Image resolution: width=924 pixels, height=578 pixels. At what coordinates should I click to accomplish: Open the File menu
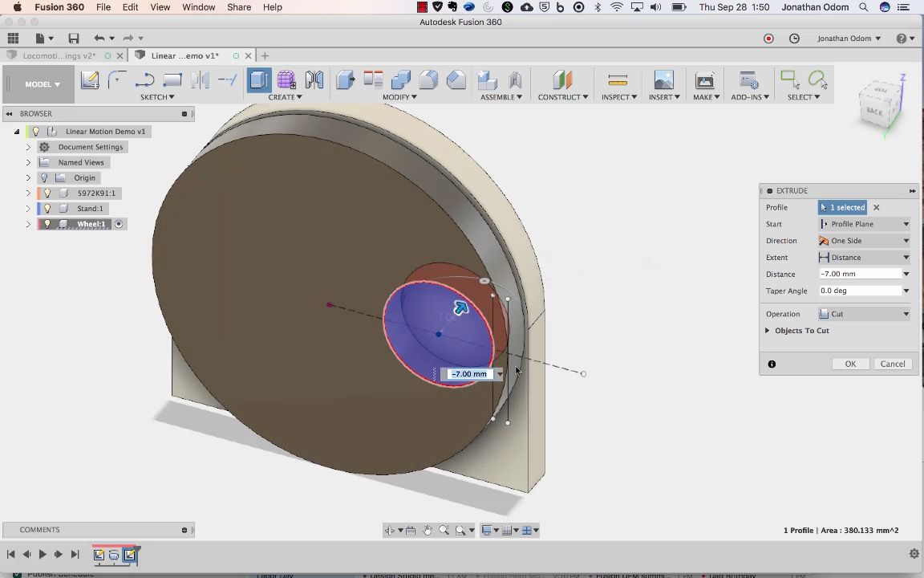(103, 7)
